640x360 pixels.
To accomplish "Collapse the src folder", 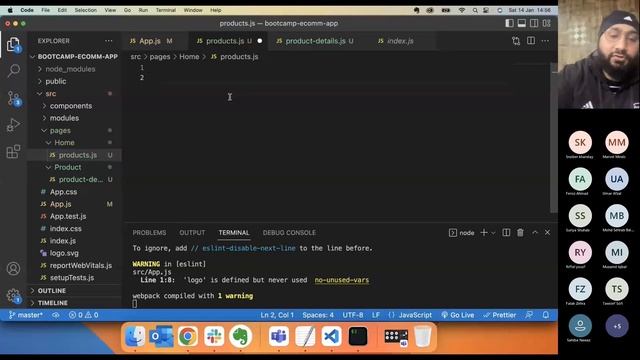I will [x=51, y=93].
